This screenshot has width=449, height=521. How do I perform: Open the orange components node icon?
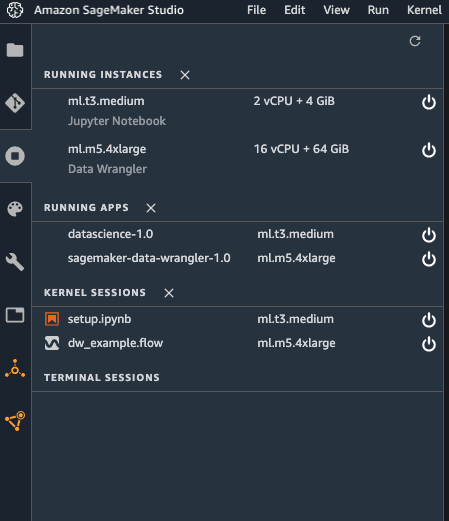click(x=15, y=369)
